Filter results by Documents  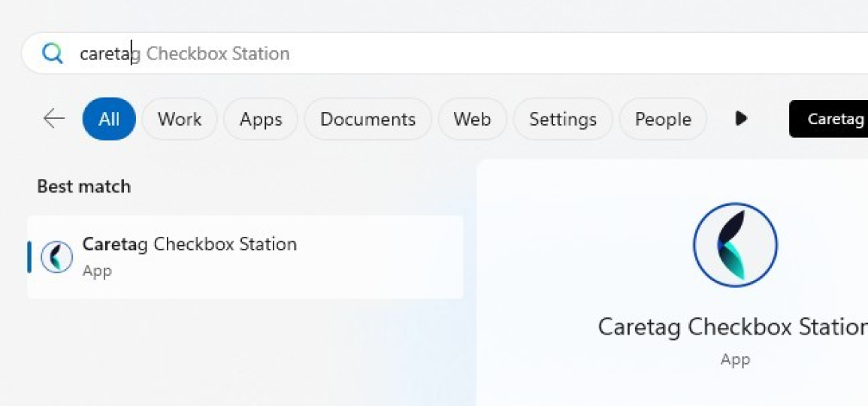point(367,119)
